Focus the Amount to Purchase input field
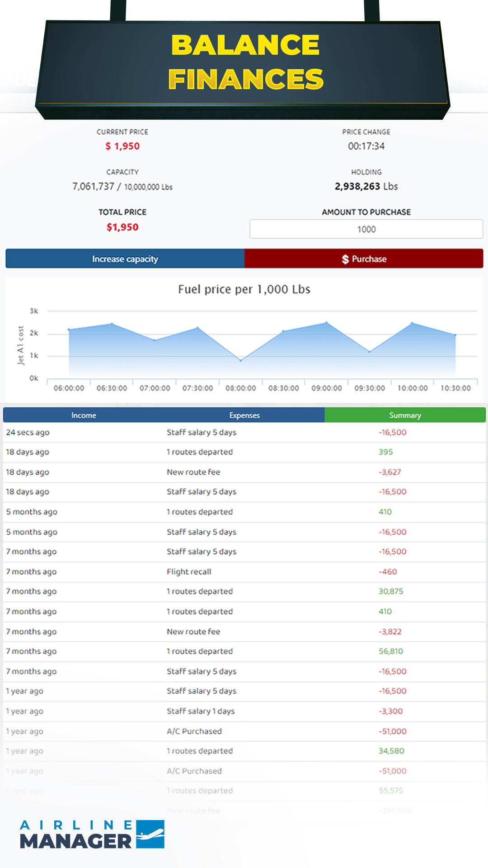 click(x=366, y=229)
